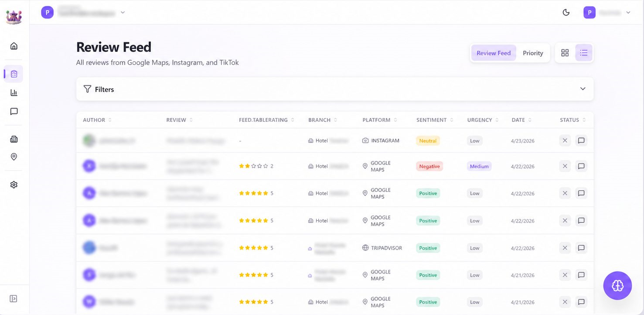Sort table by Branch column

click(323, 120)
